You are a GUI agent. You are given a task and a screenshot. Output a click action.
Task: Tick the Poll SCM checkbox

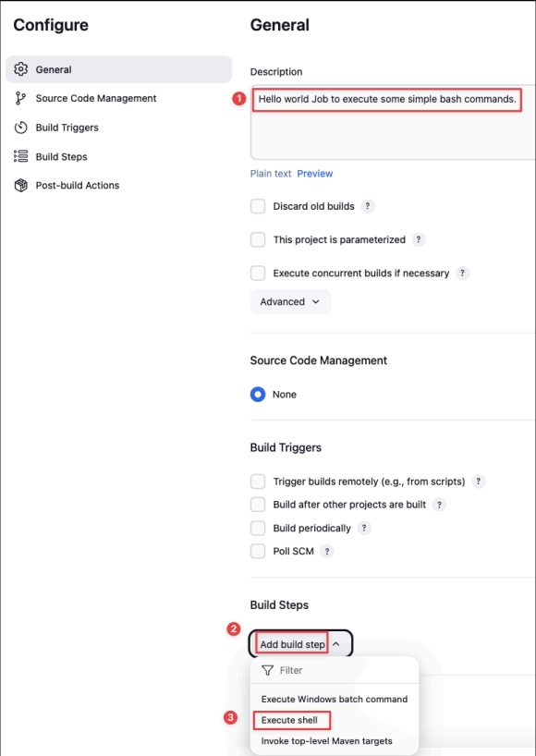point(258,551)
